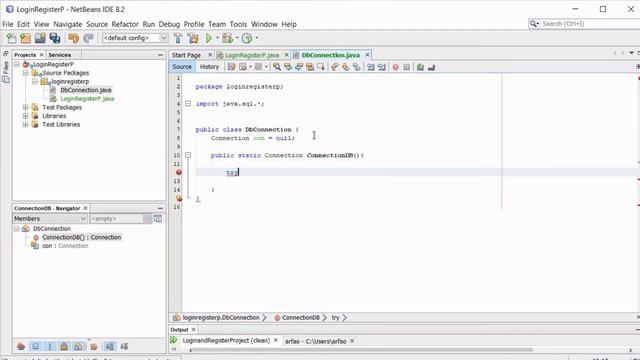Start Macro Recording with red circle icon

pos(395,67)
